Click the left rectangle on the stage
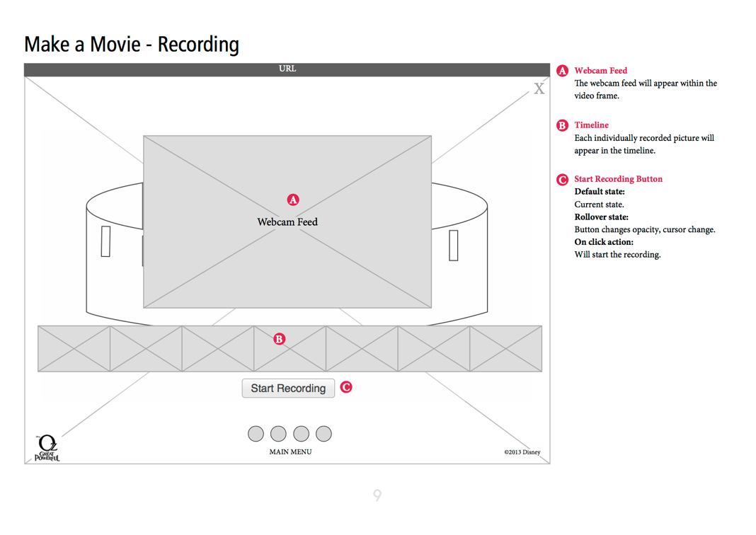The width and height of the screenshot is (756, 535). click(105, 241)
